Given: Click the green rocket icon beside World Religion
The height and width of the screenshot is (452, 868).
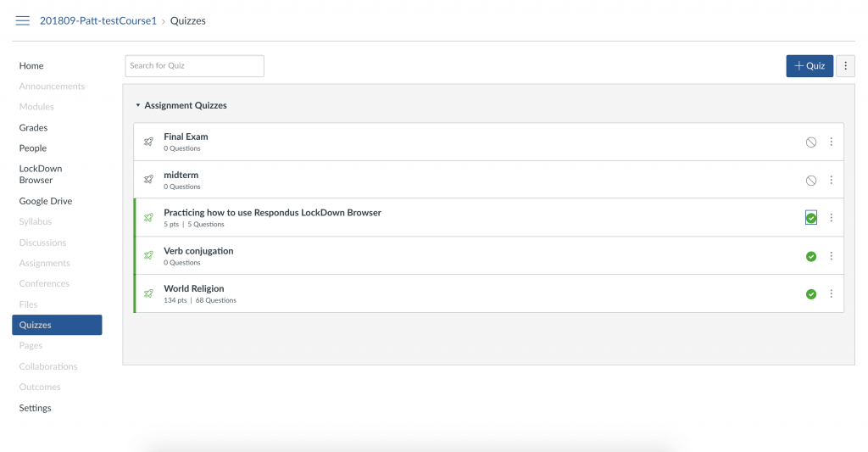Looking at the screenshot, I should [x=148, y=293].
